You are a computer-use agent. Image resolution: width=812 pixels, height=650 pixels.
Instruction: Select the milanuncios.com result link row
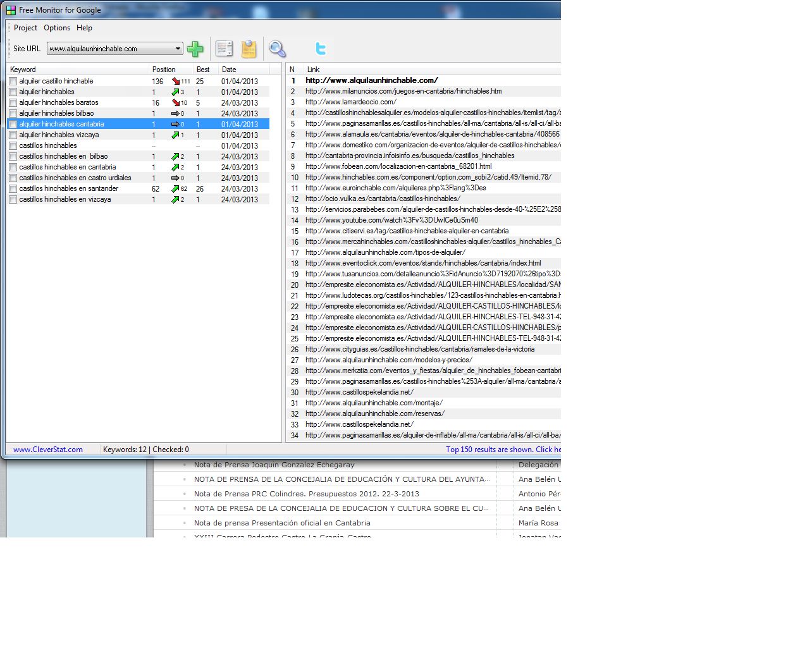click(x=424, y=91)
